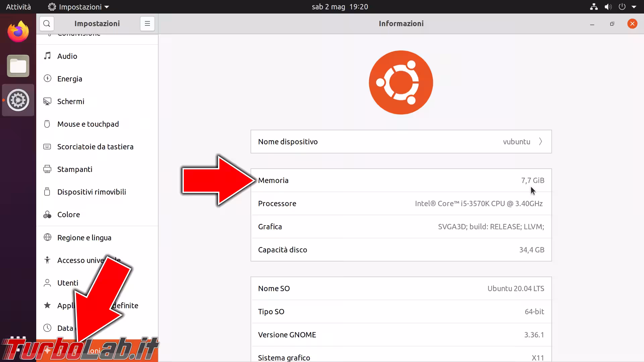Click the network icon in top bar

594,7
